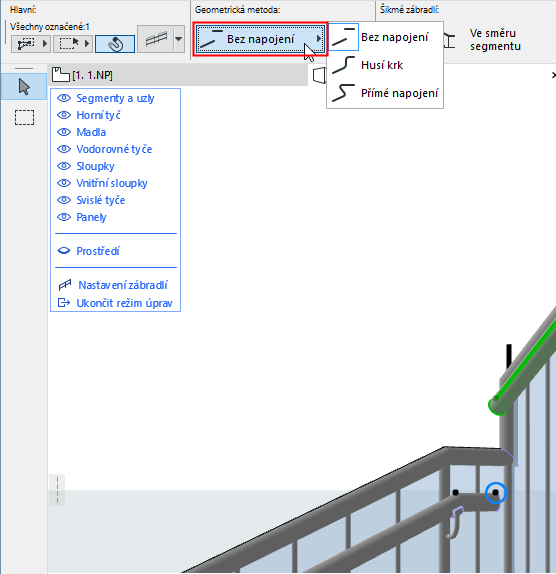Select the Marquee dashed rectangle tool
The width and height of the screenshot is (556, 574).
coord(25,118)
